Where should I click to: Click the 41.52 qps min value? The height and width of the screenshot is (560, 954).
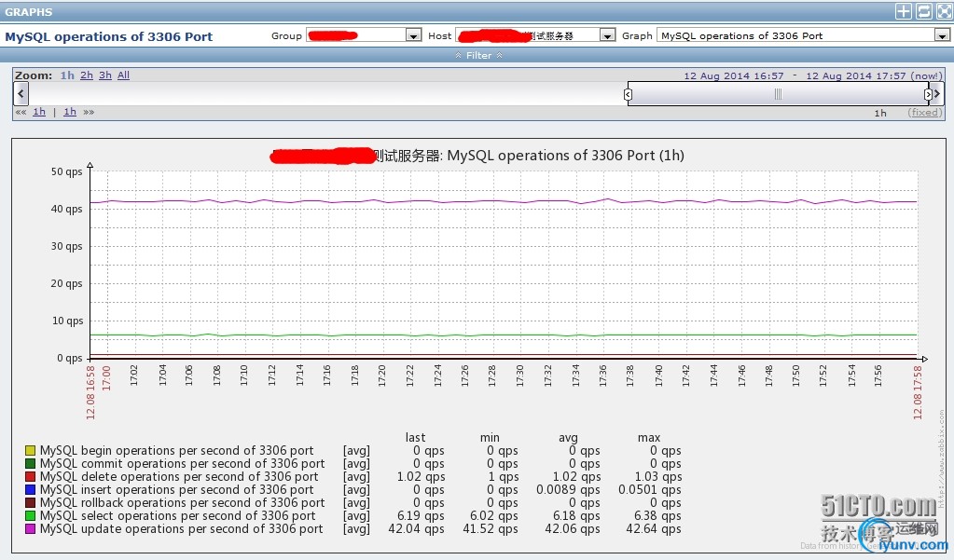(491, 529)
